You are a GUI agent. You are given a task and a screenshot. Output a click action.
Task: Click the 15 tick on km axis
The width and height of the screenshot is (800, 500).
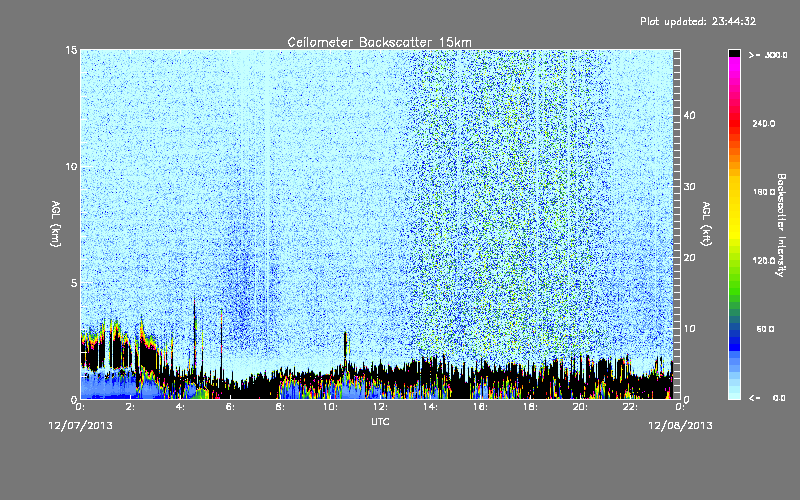pyautogui.click(x=71, y=50)
